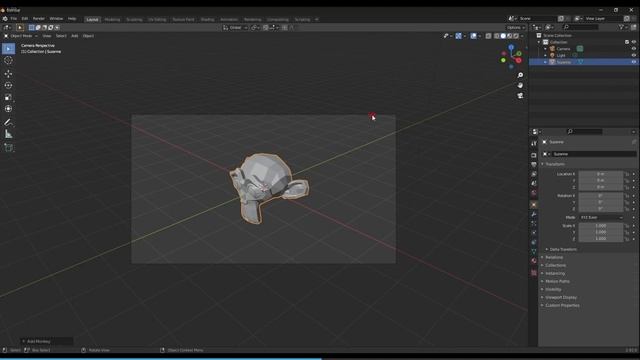The height and width of the screenshot is (360, 640).
Task: Pick the Scale tool in toolbar
Action: tap(8, 97)
